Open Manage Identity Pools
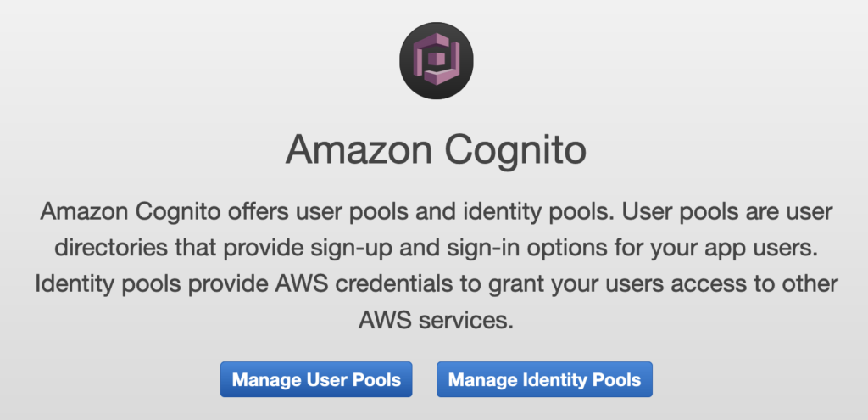Screen dimensions: 868x420 click(x=544, y=379)
